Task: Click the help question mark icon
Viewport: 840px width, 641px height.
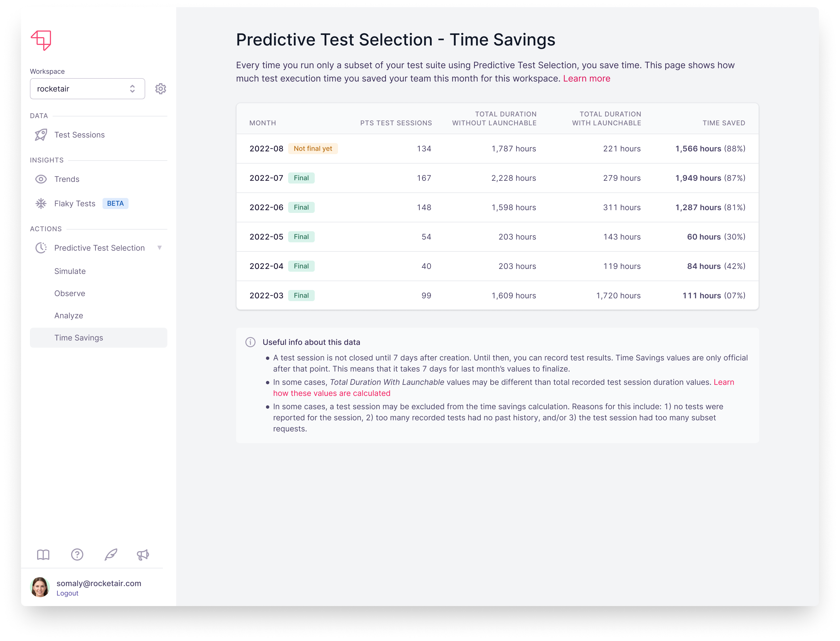Action: (77, 555)
